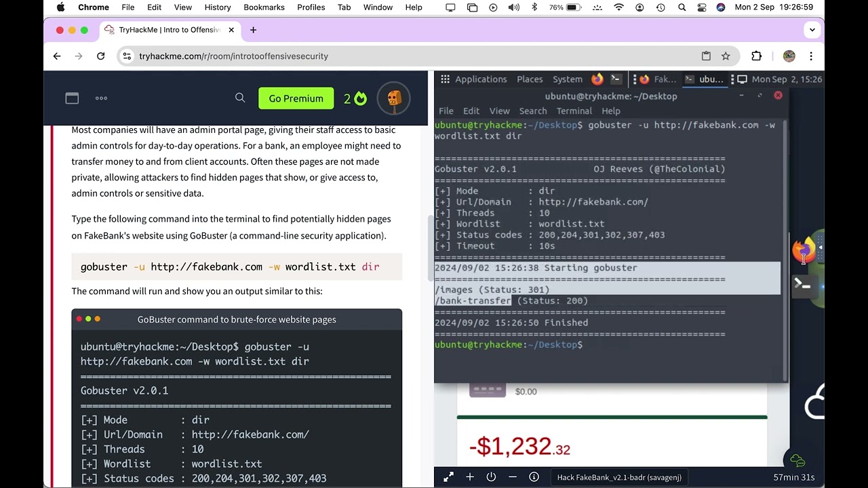
Task: Open the Apple menu
Action: coord(61,7)
